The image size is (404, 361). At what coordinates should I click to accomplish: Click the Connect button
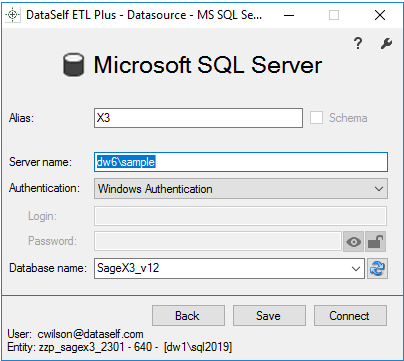click(x=350, y=315)
